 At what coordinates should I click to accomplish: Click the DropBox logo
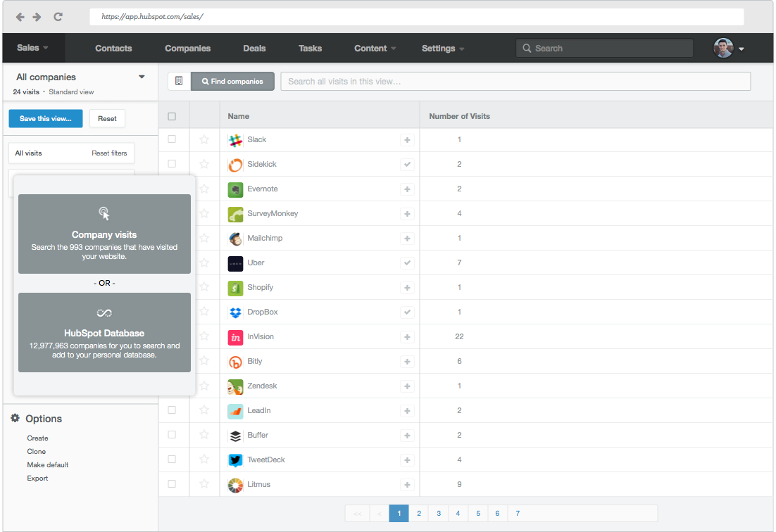click(x=235, y=312)
